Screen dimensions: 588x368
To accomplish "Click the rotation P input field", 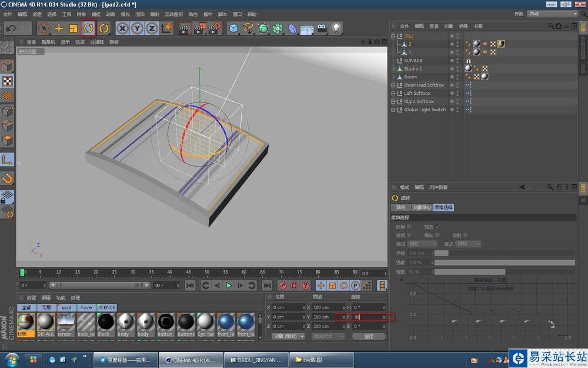I will 367,317.
